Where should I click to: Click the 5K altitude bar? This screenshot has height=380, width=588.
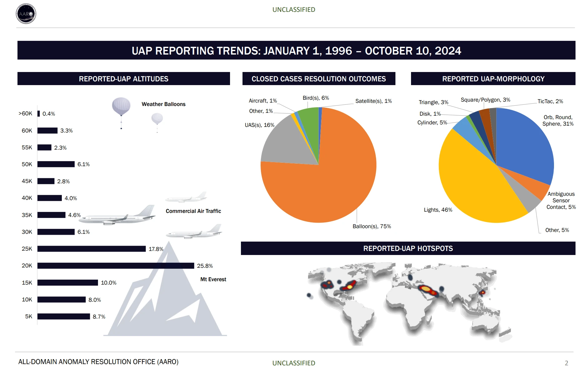click(x=64, y=316)
